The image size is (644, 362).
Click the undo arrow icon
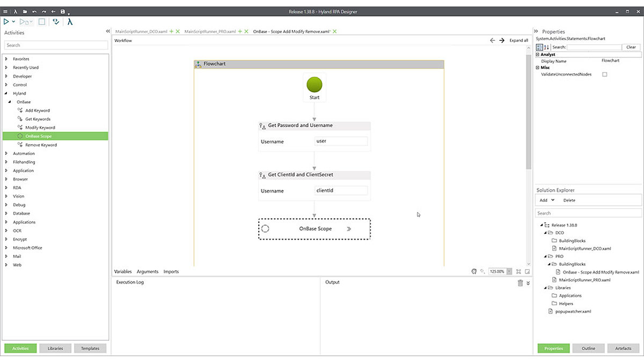(x=34, y=11)
